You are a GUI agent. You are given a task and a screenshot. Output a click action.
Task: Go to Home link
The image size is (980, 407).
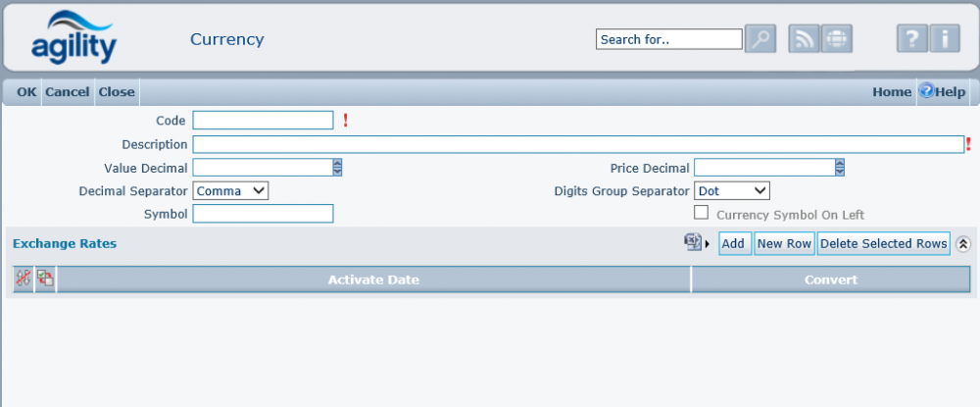coord(892,92)
